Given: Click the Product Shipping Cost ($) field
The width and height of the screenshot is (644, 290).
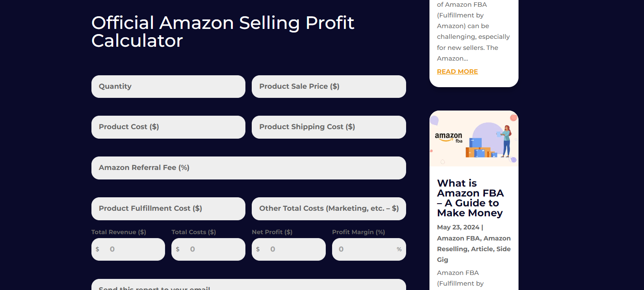Looking at the screenshot, I should click(x=329, y=127).
